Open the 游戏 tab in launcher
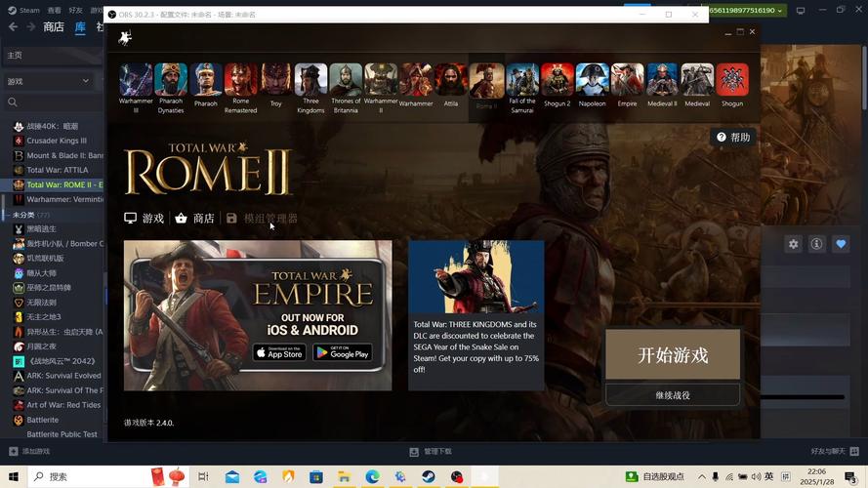 [x=144, y=219]
